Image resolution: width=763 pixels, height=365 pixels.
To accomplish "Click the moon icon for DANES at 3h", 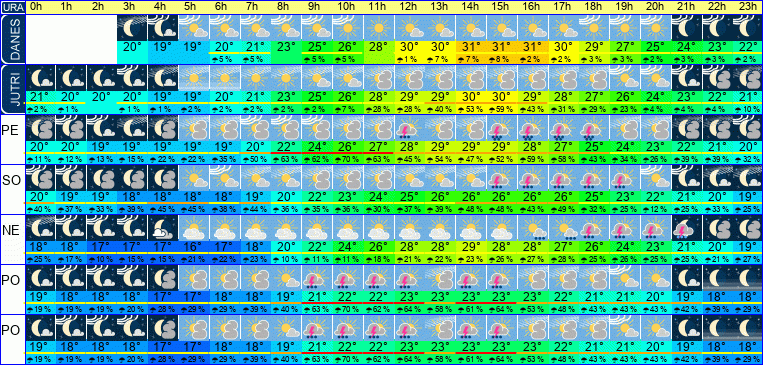I will (x=132, y=28).
